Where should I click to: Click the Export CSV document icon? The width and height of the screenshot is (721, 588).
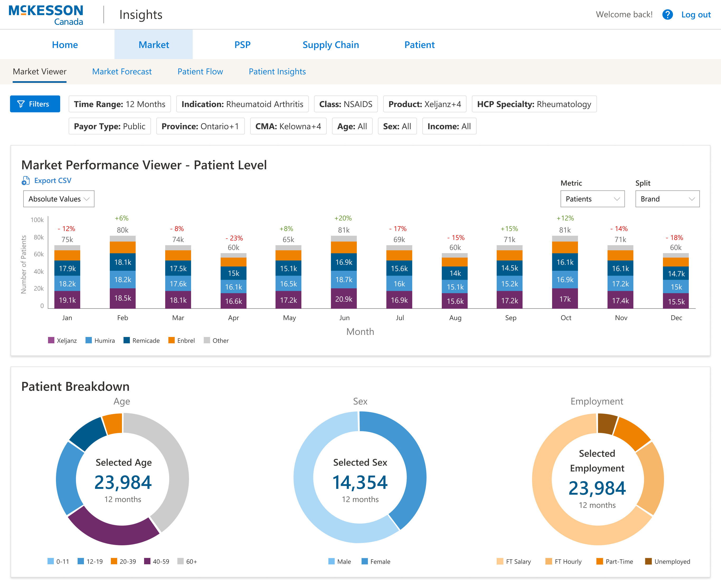26,181
